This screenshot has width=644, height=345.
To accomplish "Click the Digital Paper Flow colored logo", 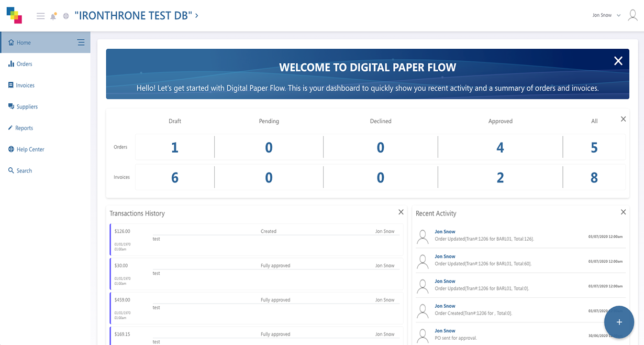I will tap(14, 15).
